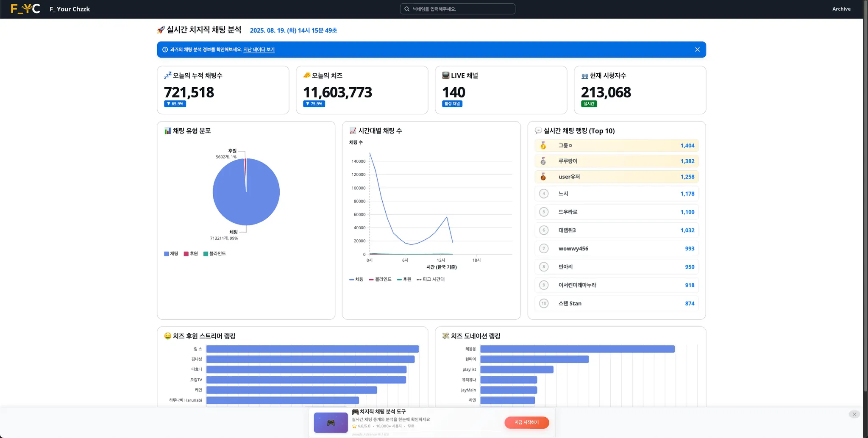Click the bronze medal icon for user유저
Screen dimensions: 868x438
tap(543, 177)
